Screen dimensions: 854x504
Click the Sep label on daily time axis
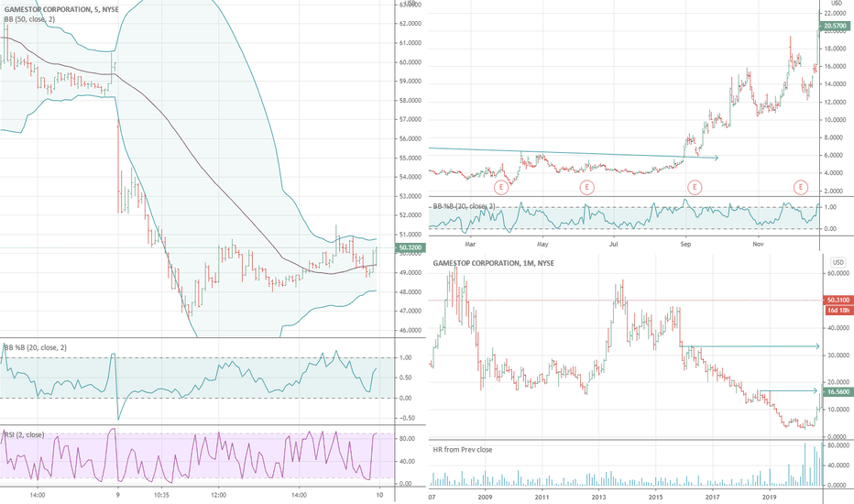685,244
